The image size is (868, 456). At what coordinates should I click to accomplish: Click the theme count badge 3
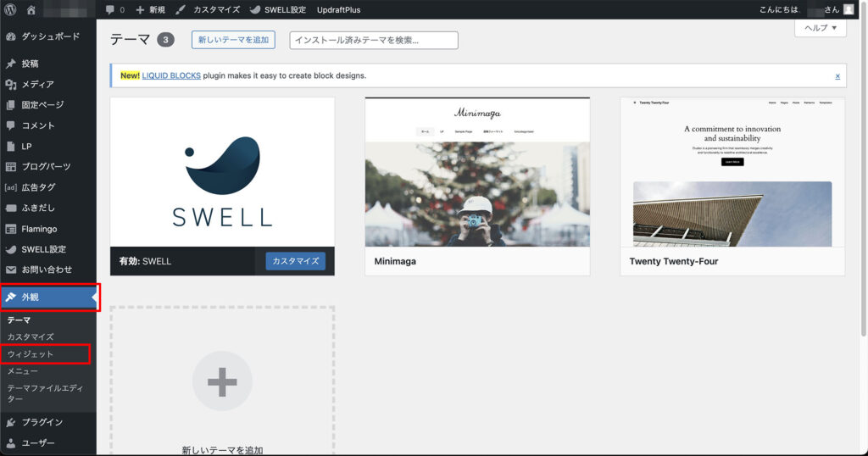165,40
